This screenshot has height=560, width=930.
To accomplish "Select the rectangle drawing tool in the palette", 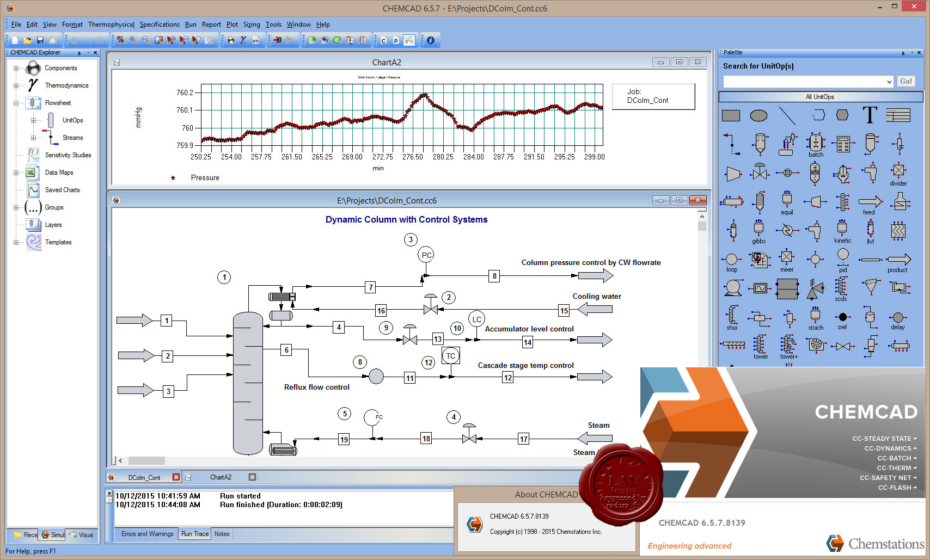I will pos(731,115).
